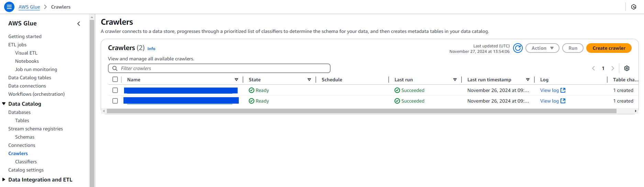Open Workflows (orchestration)
644x187 pixels.
coord(36,94)
